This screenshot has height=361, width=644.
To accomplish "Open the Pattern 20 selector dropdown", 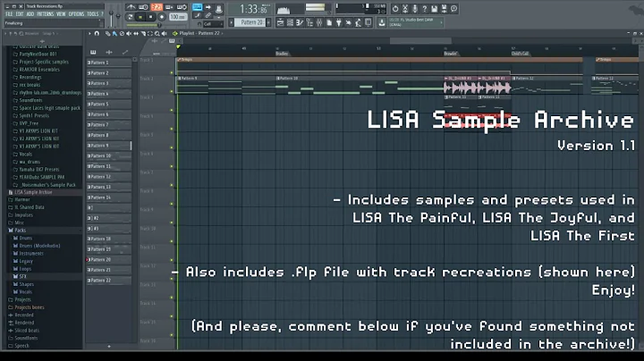I will click(x=250, y=22).
